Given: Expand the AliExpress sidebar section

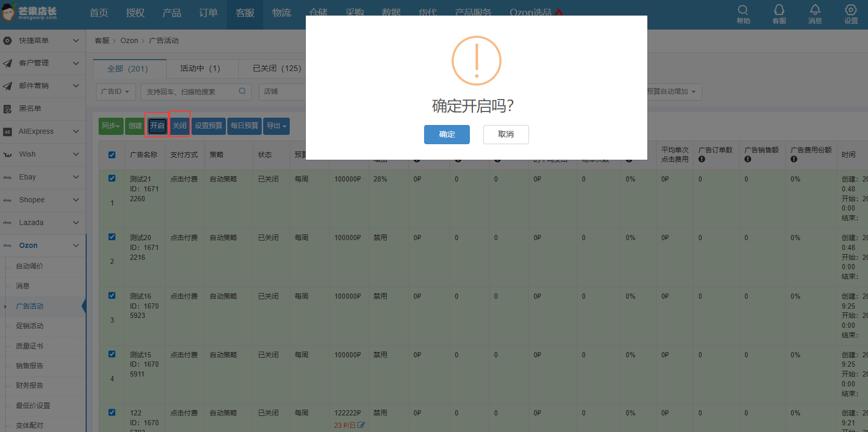Looking at the screenshot, I should (x=76, y=132).
